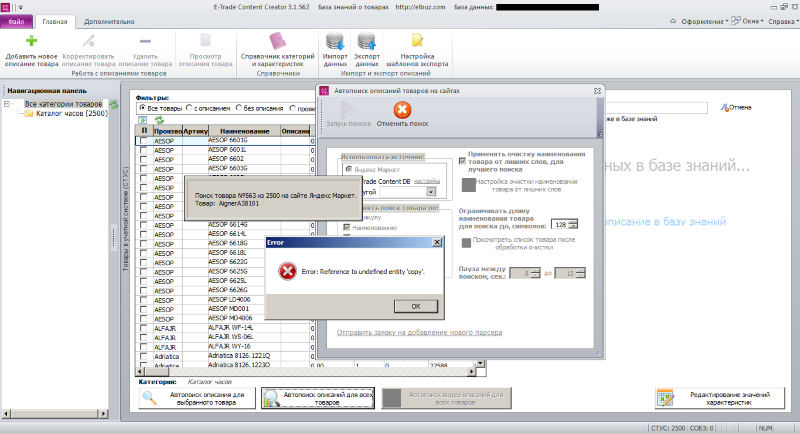The height and width of the screenshot is (434, 800).
Task: Click the pause 8 seconds stepper arrows
Action: (535, 273)
